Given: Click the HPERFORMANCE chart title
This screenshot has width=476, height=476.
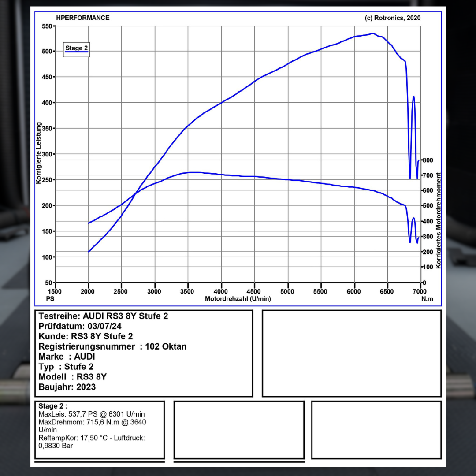Looking at the screenshot, I should coord(83,18).
